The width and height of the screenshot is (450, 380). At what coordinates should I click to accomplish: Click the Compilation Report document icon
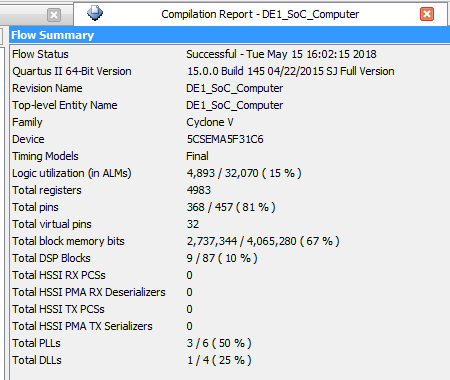click(x=95, y=14)
